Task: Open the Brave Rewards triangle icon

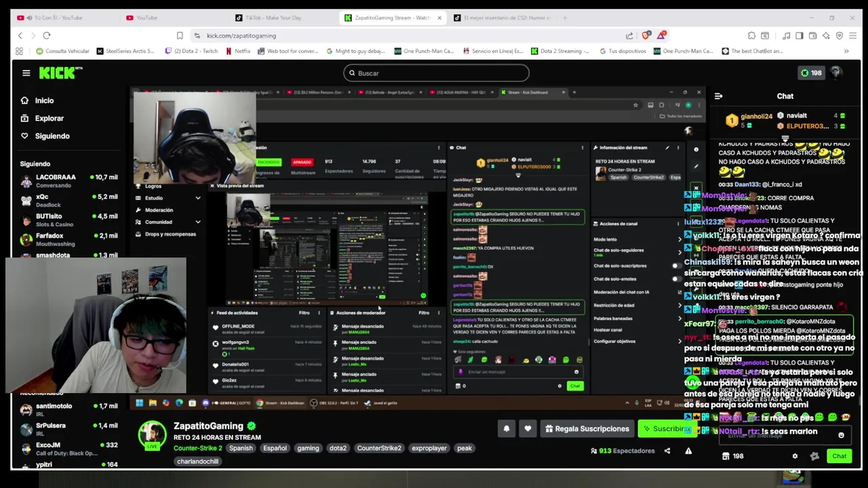Action: (661, 35)
